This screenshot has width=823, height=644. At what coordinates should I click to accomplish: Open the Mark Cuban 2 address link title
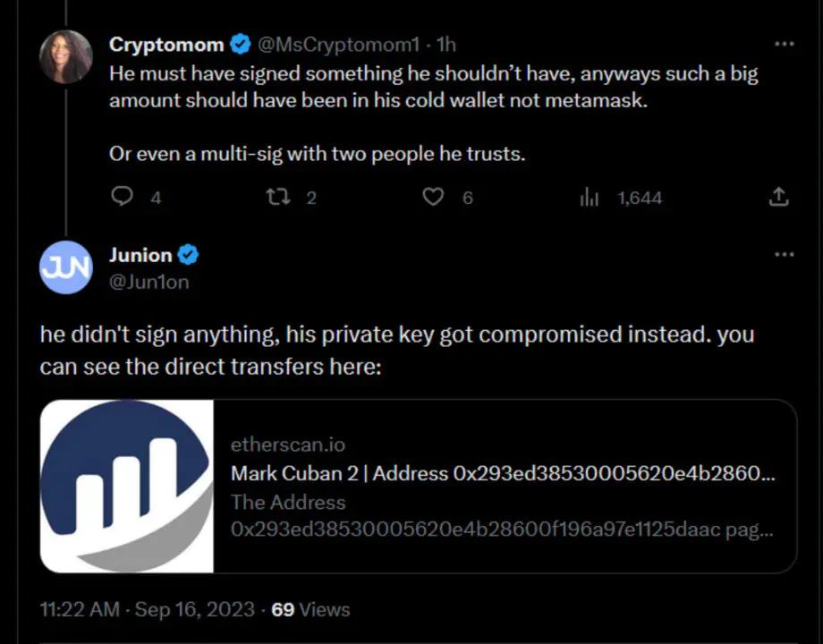[x=503, y=474]
